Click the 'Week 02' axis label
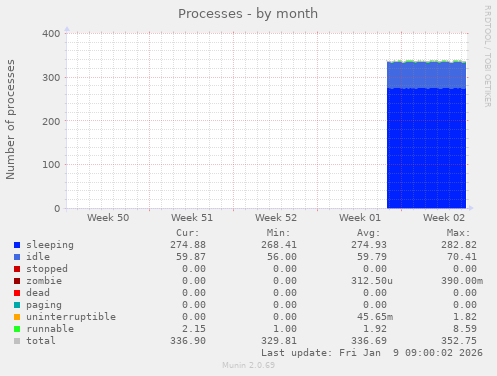This screenshot has width=497, height=376. click(x=444, y=218)
